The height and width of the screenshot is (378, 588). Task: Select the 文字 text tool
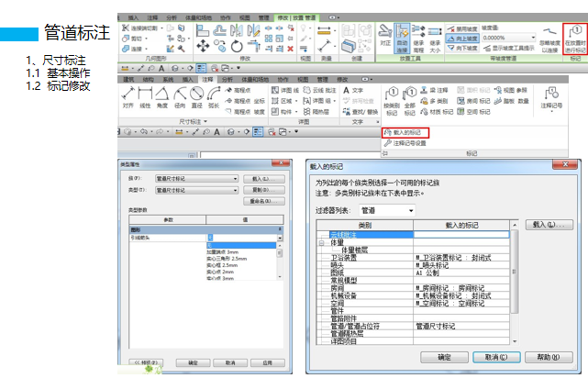coord(352,91)
